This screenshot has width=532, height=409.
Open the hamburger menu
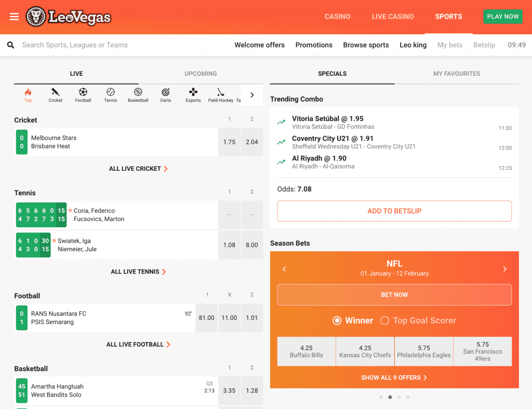pos(14,17)
